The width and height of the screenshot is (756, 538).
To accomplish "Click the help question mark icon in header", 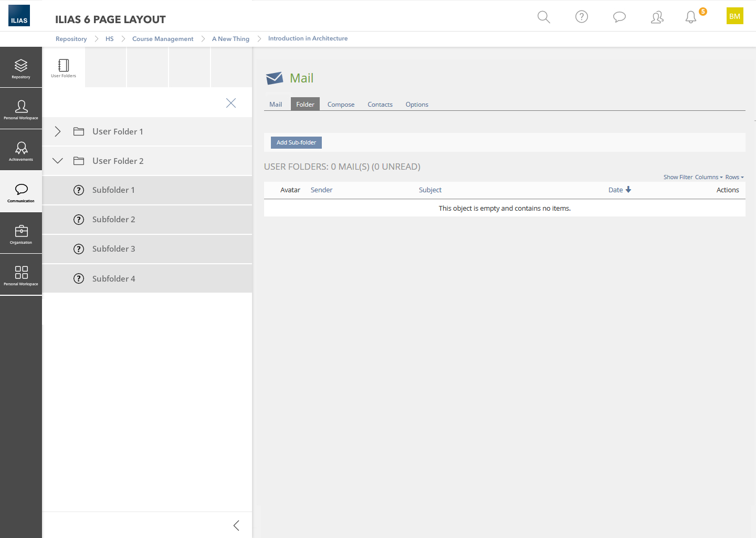I will [x=581, y=17].
